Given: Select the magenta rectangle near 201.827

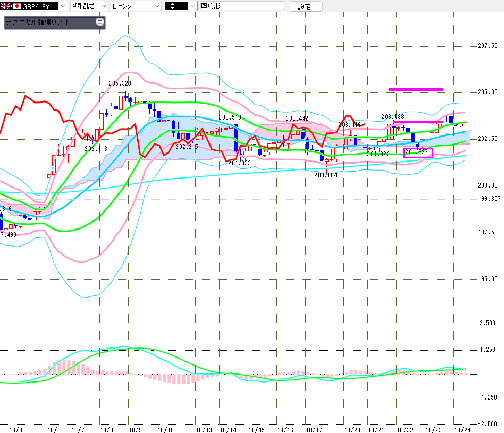Looking at the screenshot, I should point(418,153).
